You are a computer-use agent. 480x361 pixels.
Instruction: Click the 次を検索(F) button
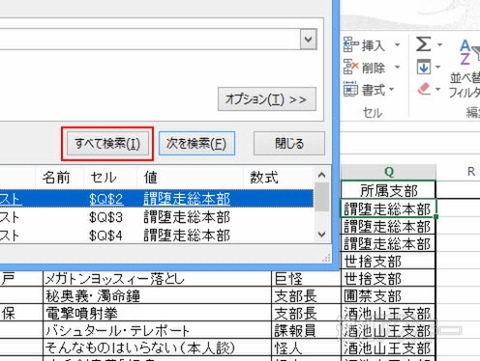point(197,144)
